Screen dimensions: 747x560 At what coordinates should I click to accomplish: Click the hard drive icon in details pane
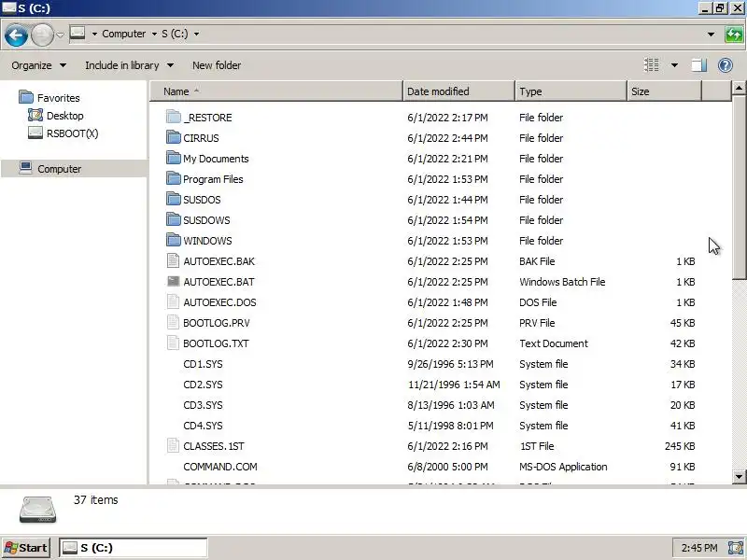click(x=37, y=510)
